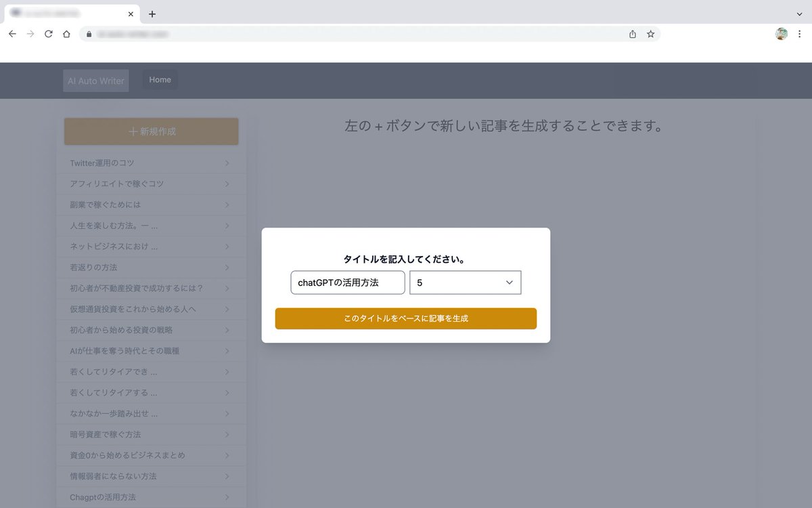812x508 pixels.
Task: Expand chevron for 人生を楽しむ方法
Action: click(x=227, y=226)
